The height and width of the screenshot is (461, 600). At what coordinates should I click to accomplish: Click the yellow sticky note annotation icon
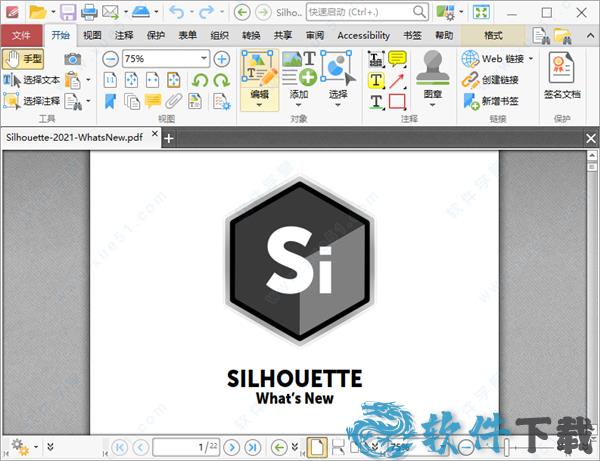[x=397, y=59]
